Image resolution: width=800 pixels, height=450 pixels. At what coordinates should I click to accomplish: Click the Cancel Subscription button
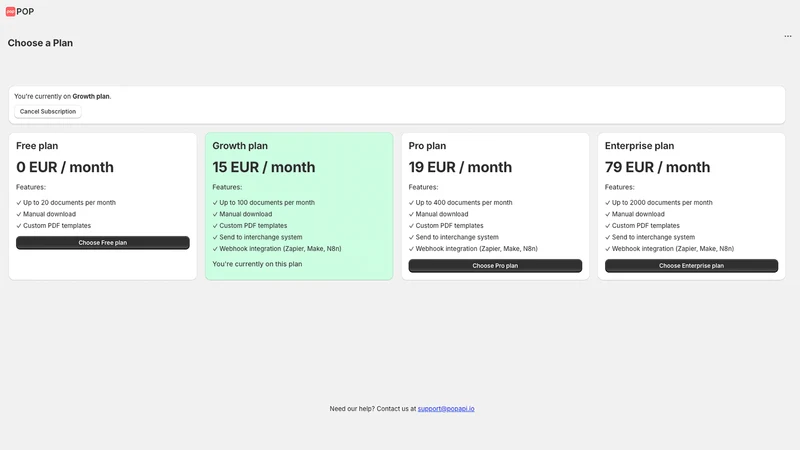tap(48, 111)
